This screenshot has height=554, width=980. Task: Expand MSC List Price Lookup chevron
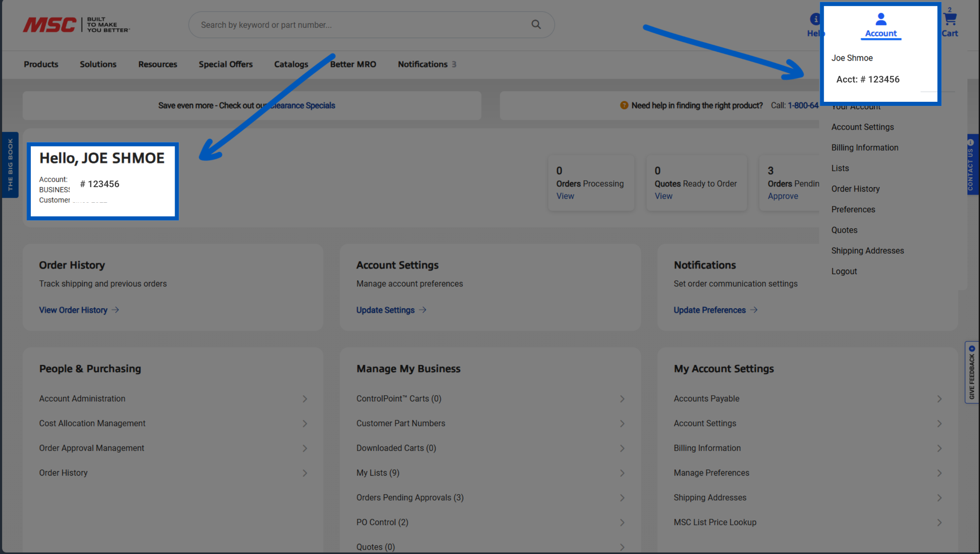click(x=939, y=522)
